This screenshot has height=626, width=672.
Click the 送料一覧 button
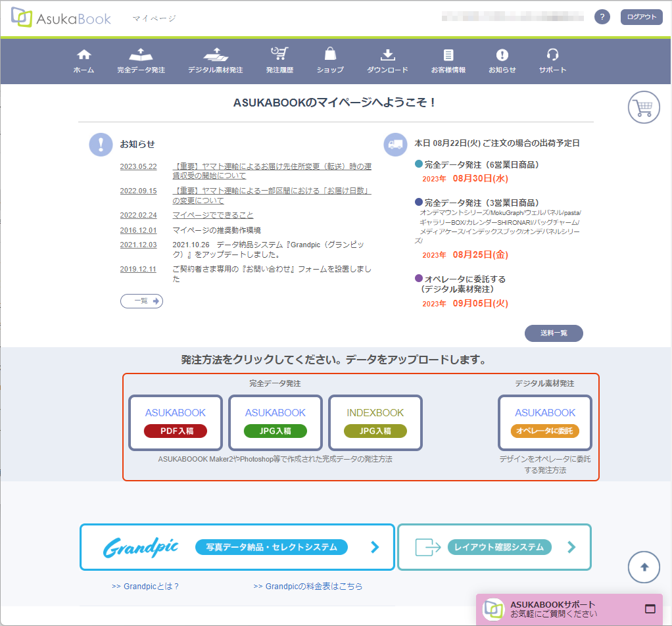coord(554,333)
